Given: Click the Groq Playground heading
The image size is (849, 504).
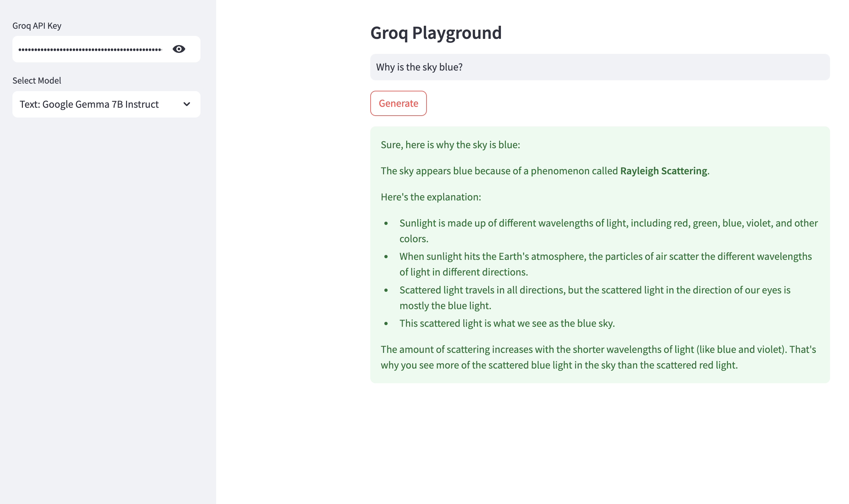Looking at the screenshot, I should click(x=436, y=33).
